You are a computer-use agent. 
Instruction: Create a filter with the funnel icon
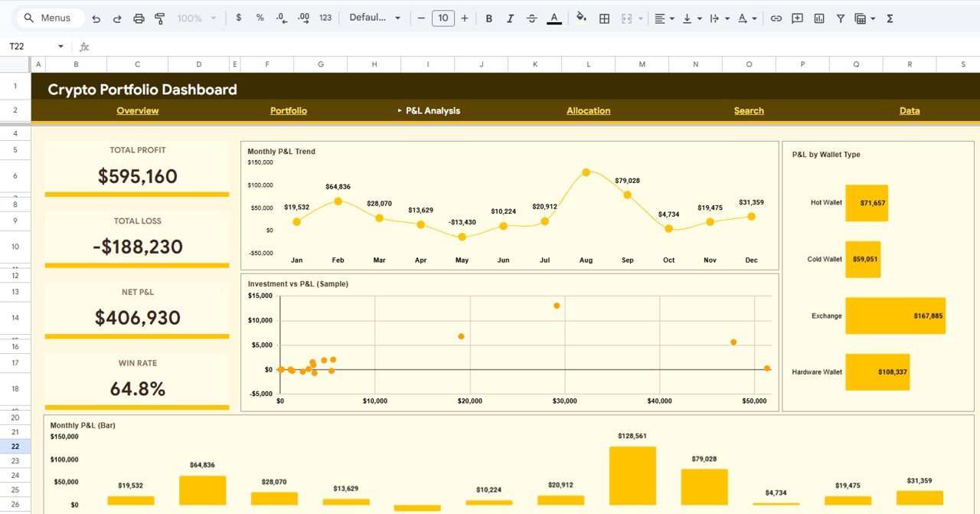840,17
